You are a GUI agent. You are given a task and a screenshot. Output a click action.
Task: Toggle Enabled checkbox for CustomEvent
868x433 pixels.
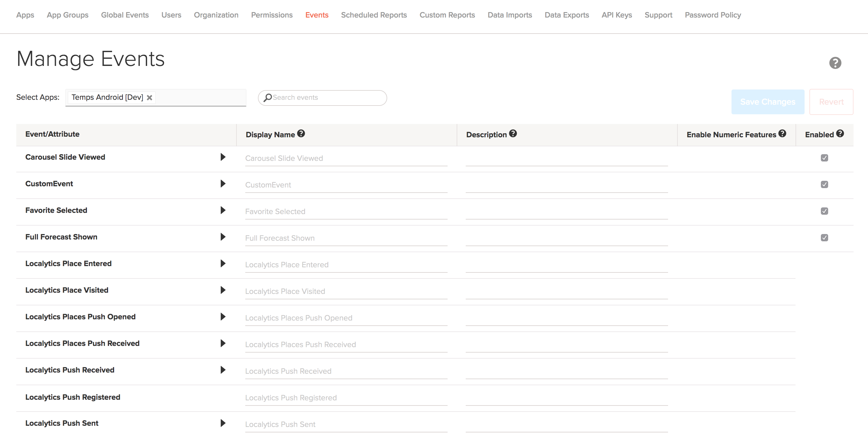point(824,184)
